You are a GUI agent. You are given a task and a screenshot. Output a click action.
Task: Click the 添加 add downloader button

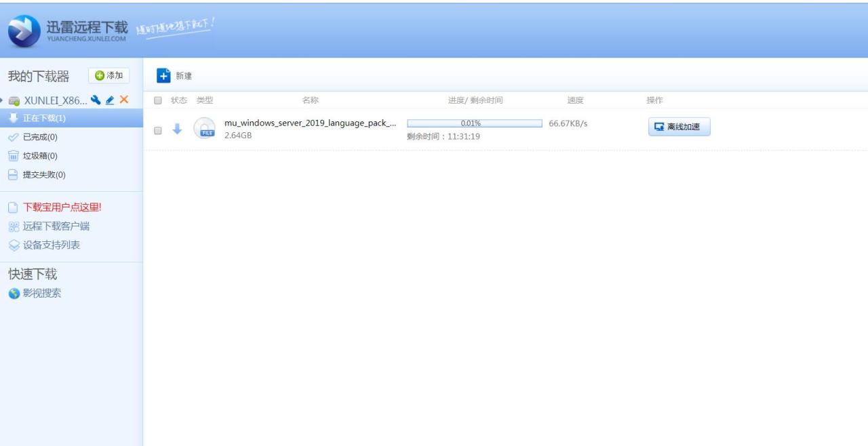pos(109,76)
